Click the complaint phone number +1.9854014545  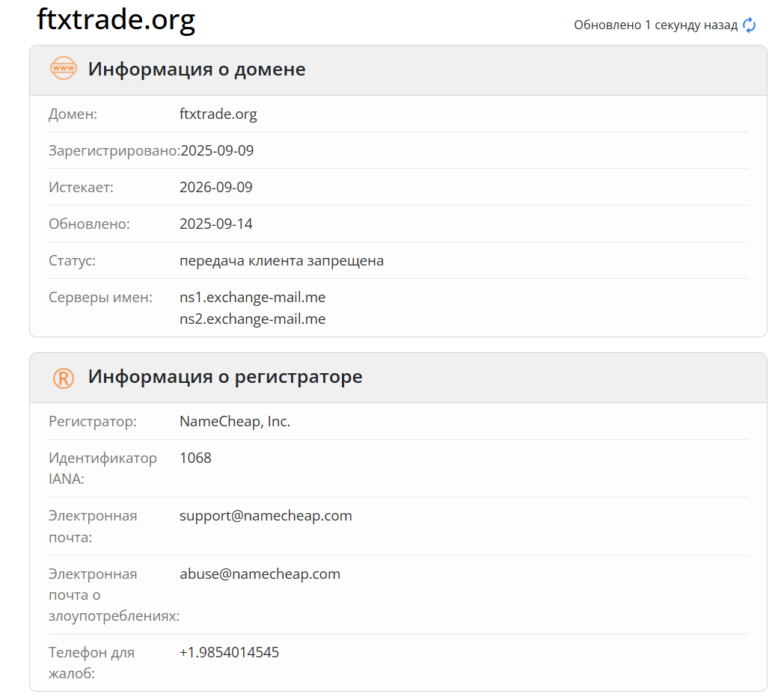click(x=229, y=651)
